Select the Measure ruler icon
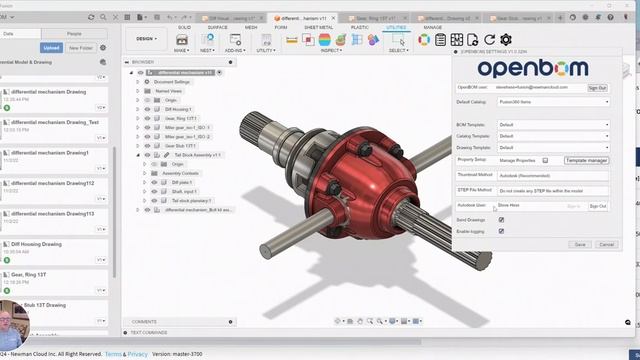The height and width of the screenshot is (360, 640). click(291, 40)
